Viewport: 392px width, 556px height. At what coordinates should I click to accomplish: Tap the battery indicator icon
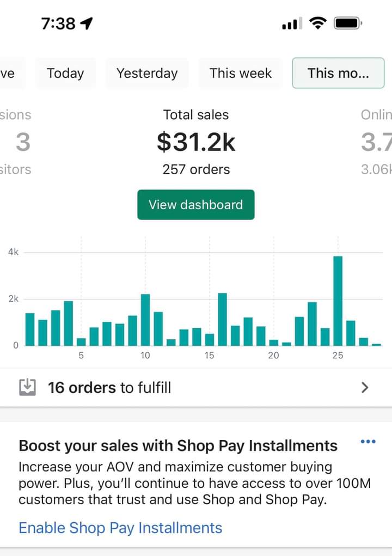[348, 23]
